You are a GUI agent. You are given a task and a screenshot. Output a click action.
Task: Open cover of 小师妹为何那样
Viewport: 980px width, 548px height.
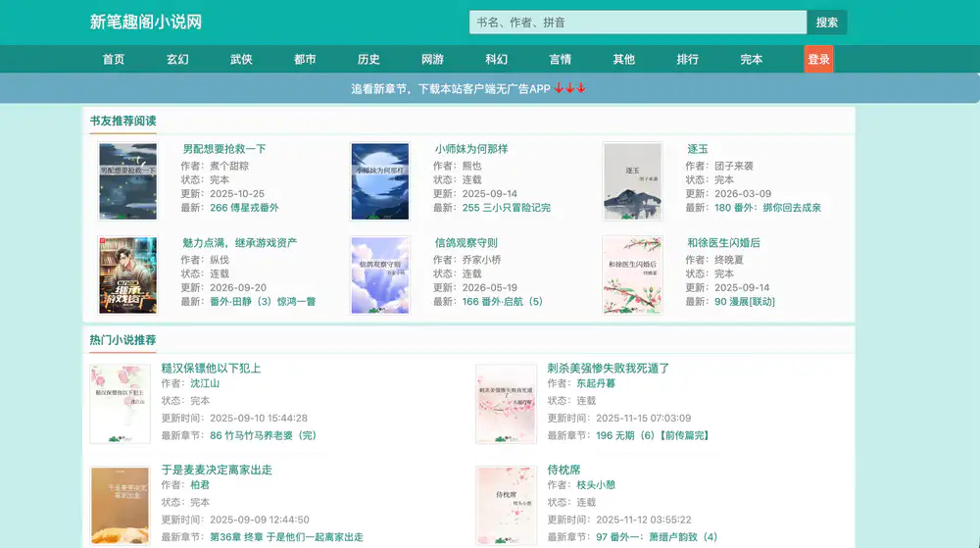coord(380,181)
